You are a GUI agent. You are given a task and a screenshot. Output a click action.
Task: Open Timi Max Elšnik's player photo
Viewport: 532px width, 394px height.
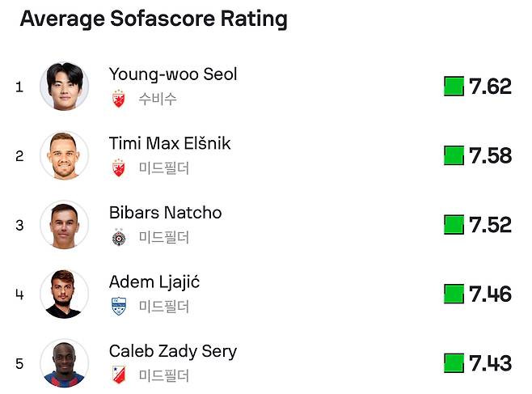[64, 155]
